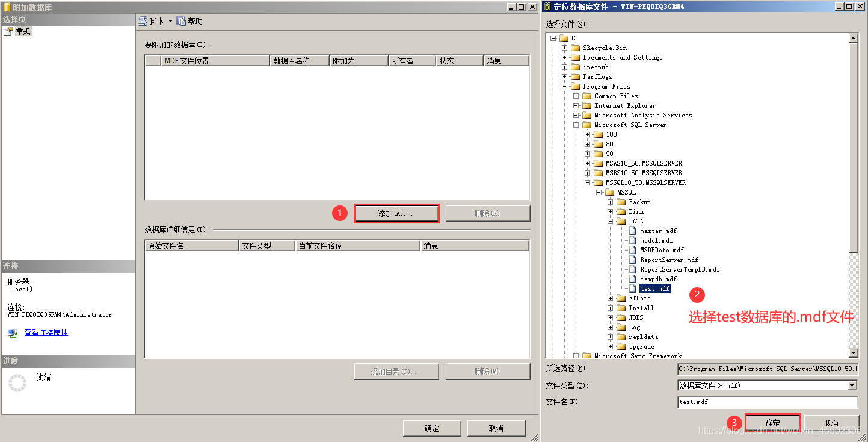The height and width of the screenshot is (442, 868).
Task: Select the ReportServer.mdf file
Action: 669,260
